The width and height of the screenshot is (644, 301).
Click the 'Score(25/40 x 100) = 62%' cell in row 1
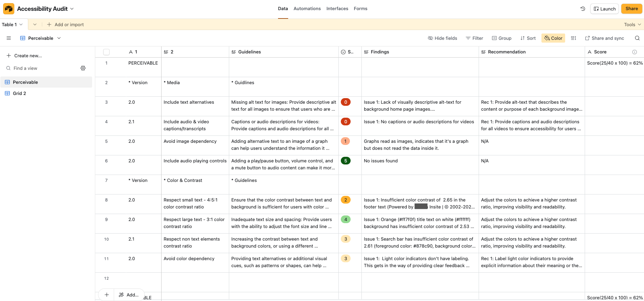click(614, 67)
